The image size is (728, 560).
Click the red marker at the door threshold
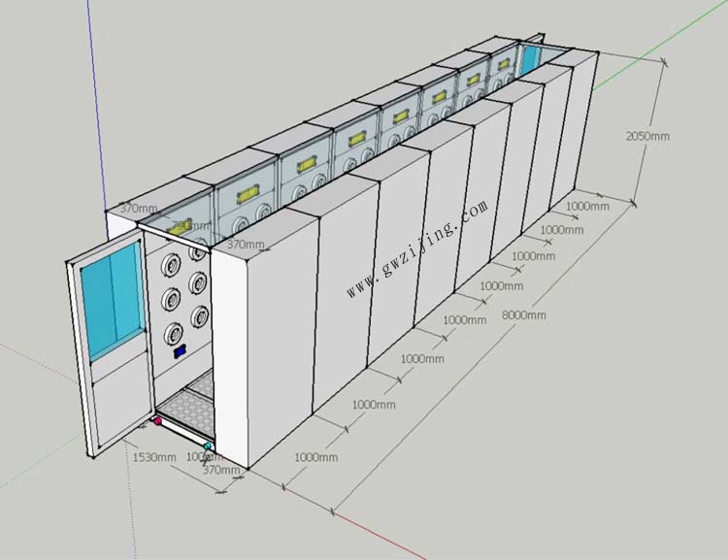[x=157, y=421]
